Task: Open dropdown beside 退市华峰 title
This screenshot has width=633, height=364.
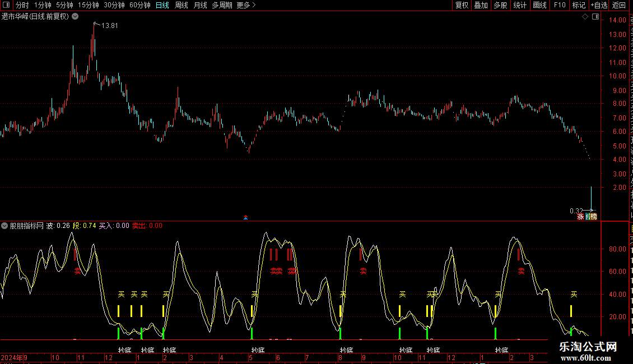Action: tap(75, 17)
